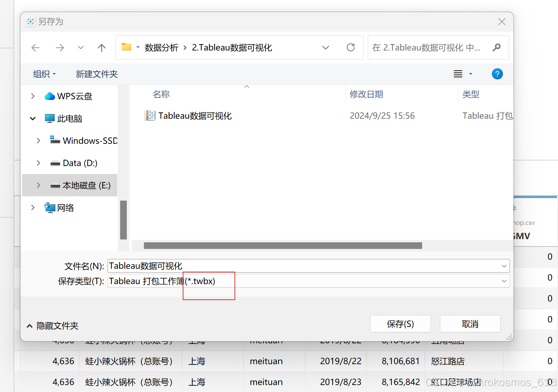
Task: Select 数据分析 in the address path
Action: (162, 48)
